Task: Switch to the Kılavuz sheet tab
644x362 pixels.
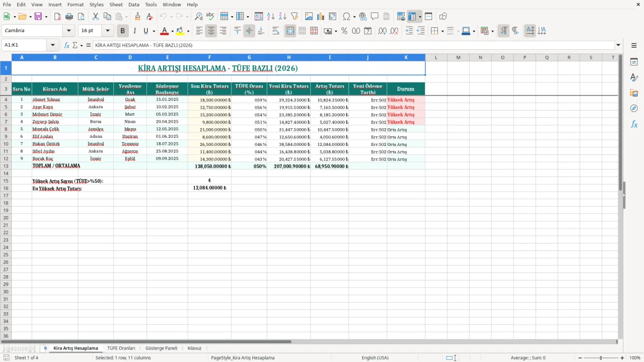Action: [194, 348]
